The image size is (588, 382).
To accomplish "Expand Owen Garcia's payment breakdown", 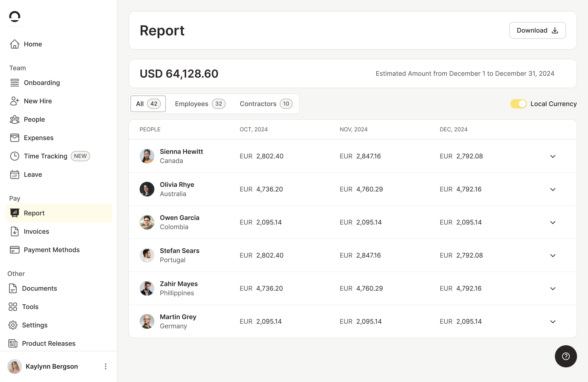I will pos(553,222).
